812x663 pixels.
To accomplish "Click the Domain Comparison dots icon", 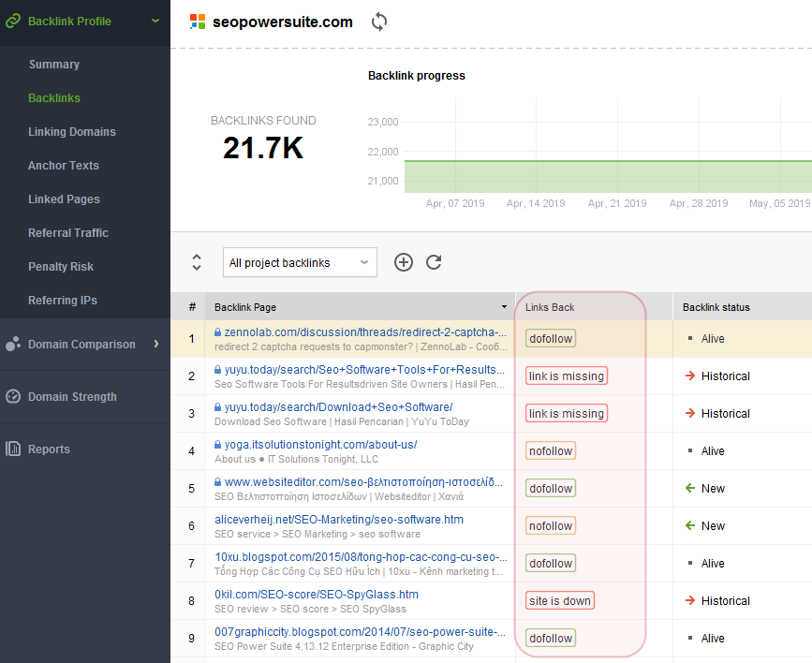I will [13, 344].
